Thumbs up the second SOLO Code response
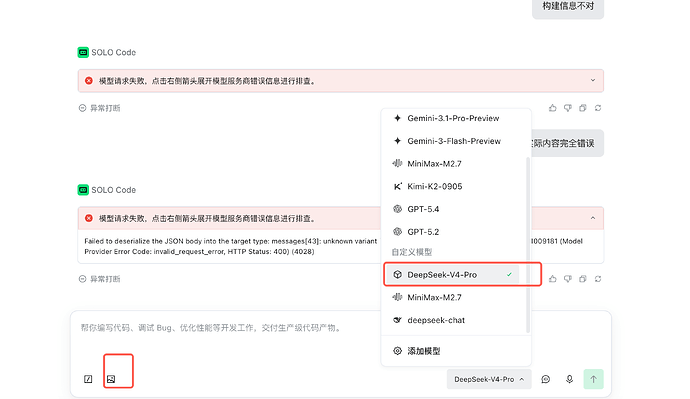 click(553, 279)
